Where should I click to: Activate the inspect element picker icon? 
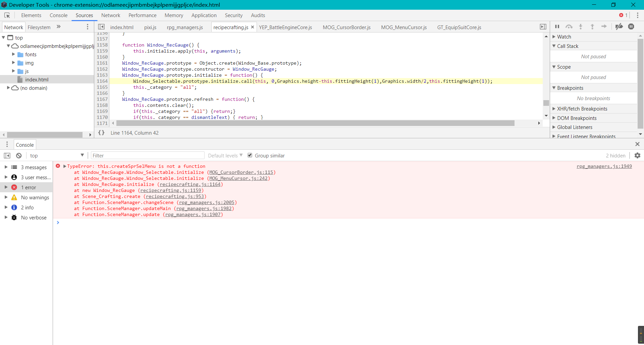(x=7, y=15)
